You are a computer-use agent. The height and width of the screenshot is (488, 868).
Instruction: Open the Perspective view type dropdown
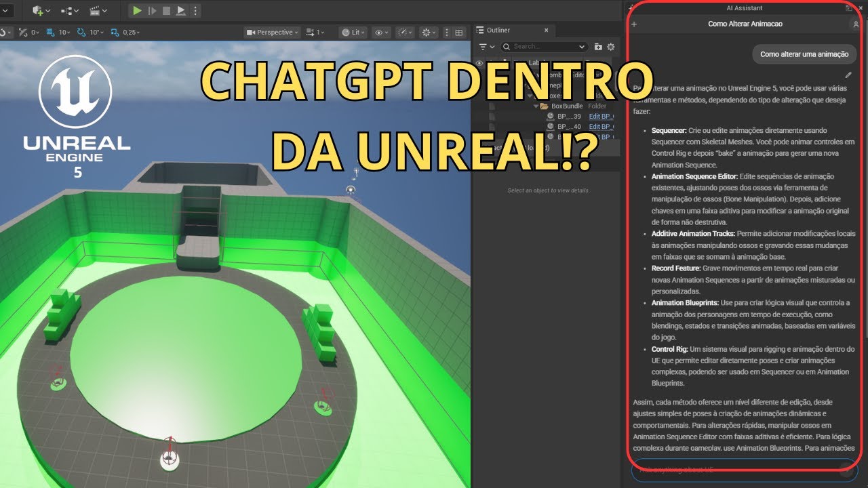click(272, 32)
